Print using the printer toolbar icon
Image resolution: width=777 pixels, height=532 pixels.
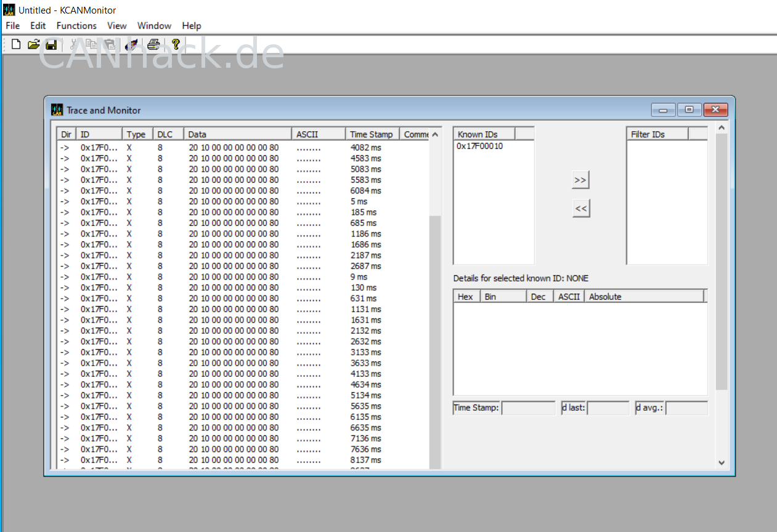pyautogui.click(x=153, y=44)
